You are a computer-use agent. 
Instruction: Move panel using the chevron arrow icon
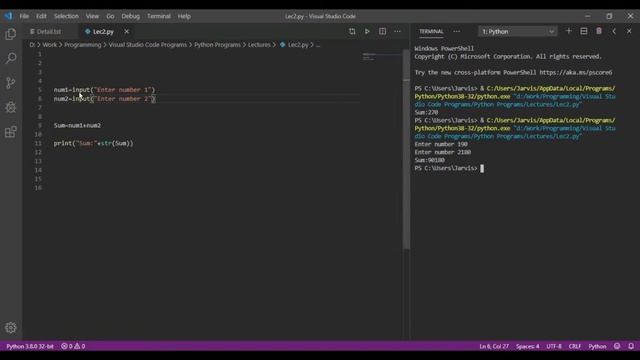point(614,31)
